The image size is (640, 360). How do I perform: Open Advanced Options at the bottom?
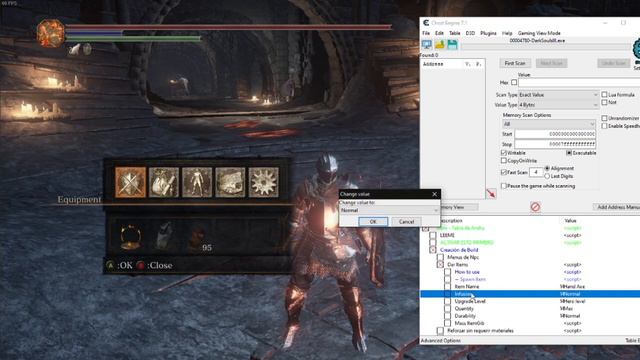coord(441,340)
